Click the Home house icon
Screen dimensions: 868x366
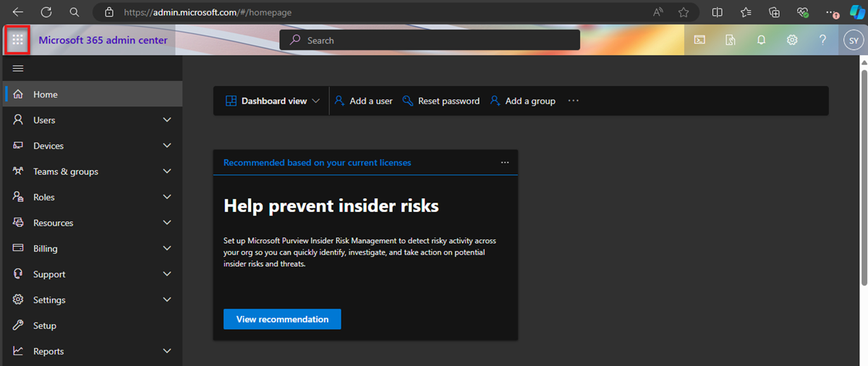(x=18, y=94)
